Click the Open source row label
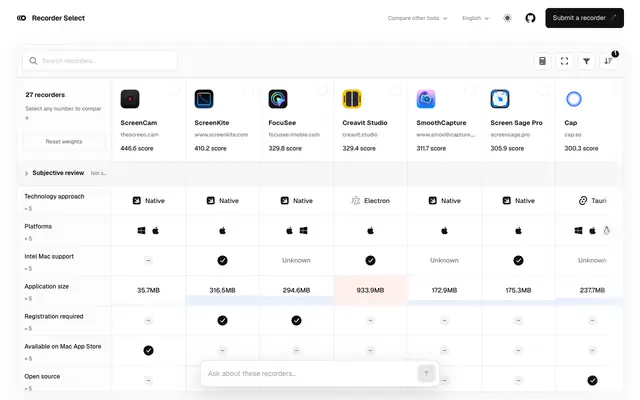Viewport: 640px width, 400px height. pyautogui.click(x=42, y=376)
